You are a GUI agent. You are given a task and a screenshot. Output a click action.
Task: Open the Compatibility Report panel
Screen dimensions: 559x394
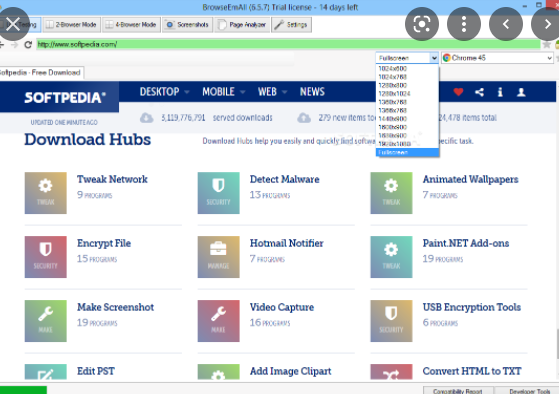pyautogui.click(x=458, y=390)
